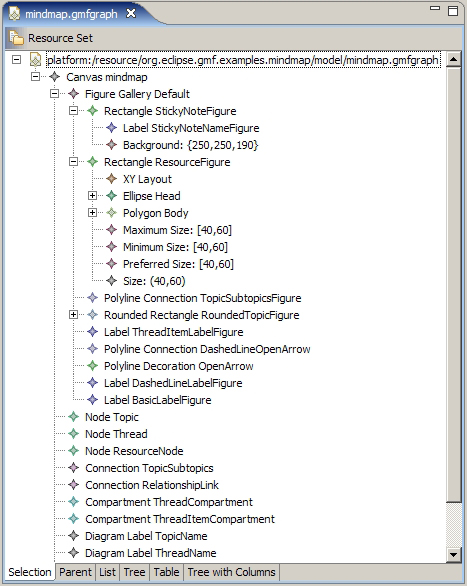Switch to the Selection tab
The width and height of the screenshot is (467, 586).
[30, 572]
